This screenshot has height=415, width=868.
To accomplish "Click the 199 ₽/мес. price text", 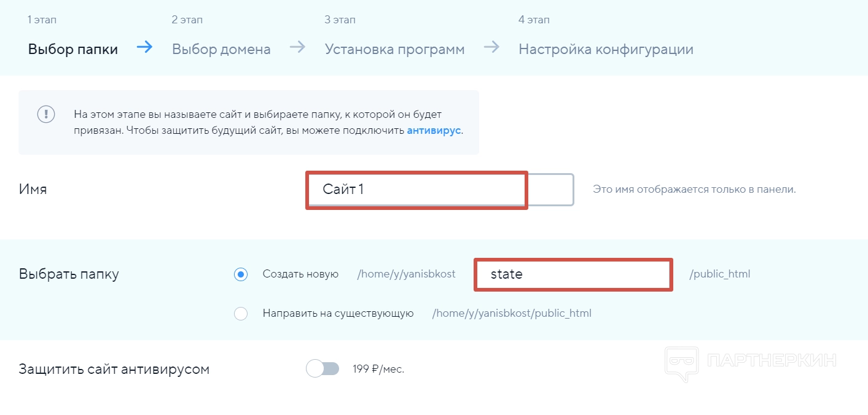I will click(378, 369).
